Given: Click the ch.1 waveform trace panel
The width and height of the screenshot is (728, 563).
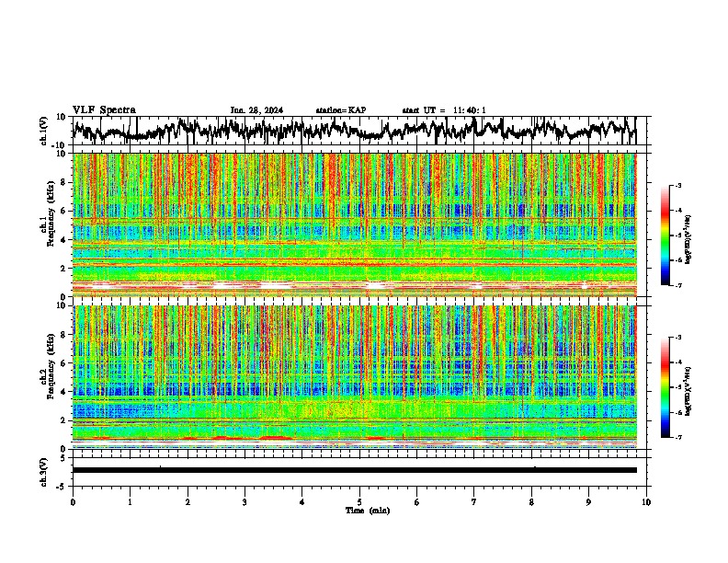Looking at the screenshot, I should tap(361, 131).
